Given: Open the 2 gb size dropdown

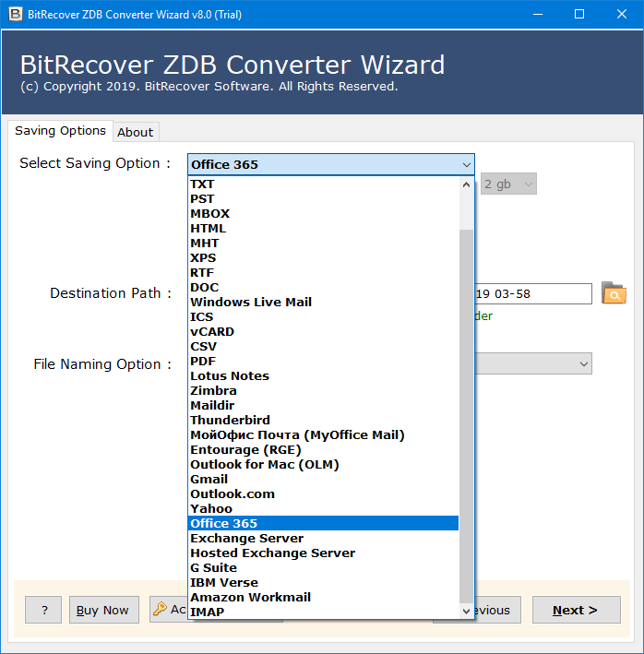Looking at the screenshot, I should (508, 184).
